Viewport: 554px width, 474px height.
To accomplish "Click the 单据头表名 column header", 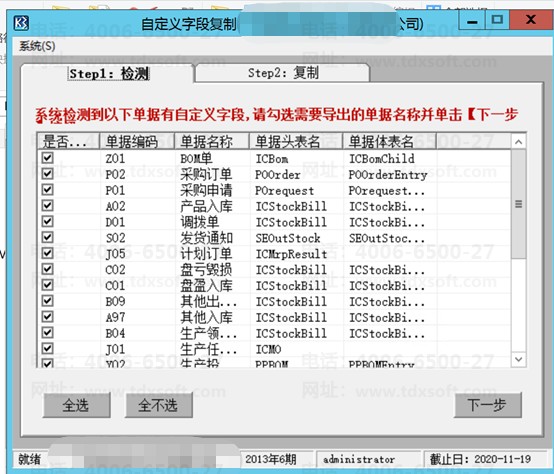I will [x=296, y=142].
